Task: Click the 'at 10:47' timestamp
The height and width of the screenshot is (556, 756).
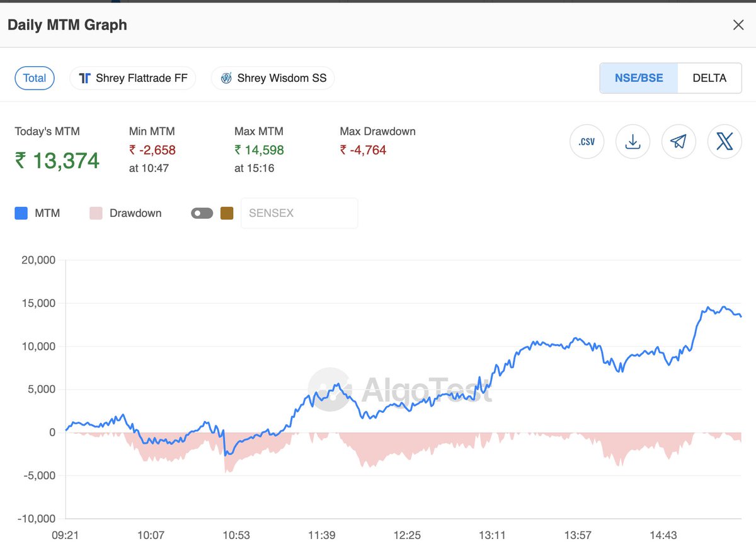Action: tap(149, 168)
